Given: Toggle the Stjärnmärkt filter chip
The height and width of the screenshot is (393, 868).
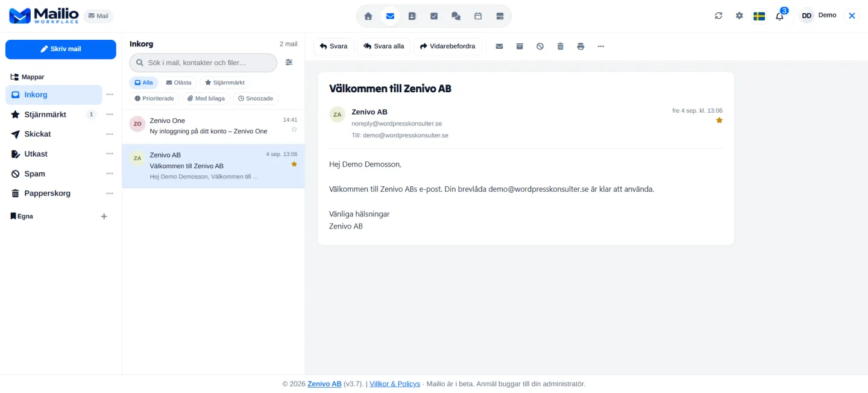Looking at the screenshot, I should 225,83.
